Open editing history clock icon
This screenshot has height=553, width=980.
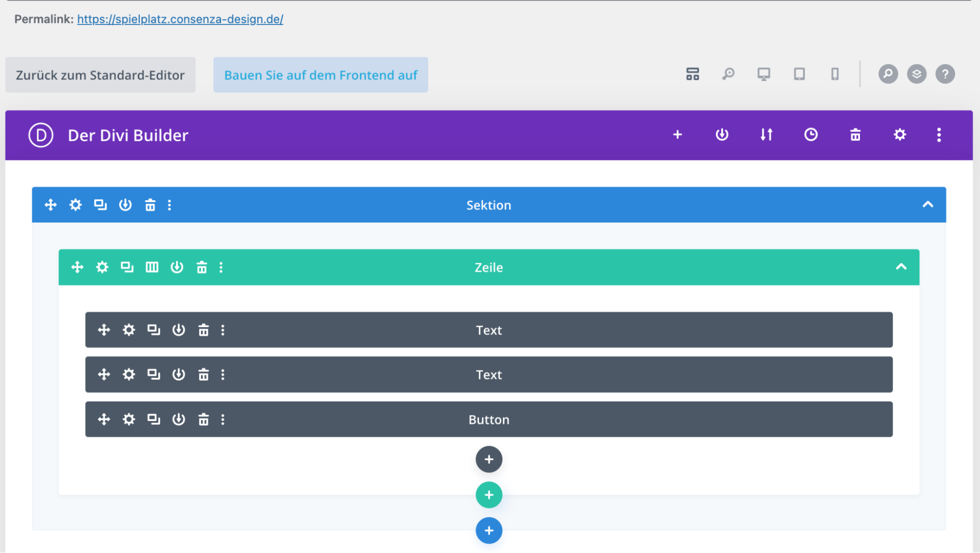coord(811,134)
